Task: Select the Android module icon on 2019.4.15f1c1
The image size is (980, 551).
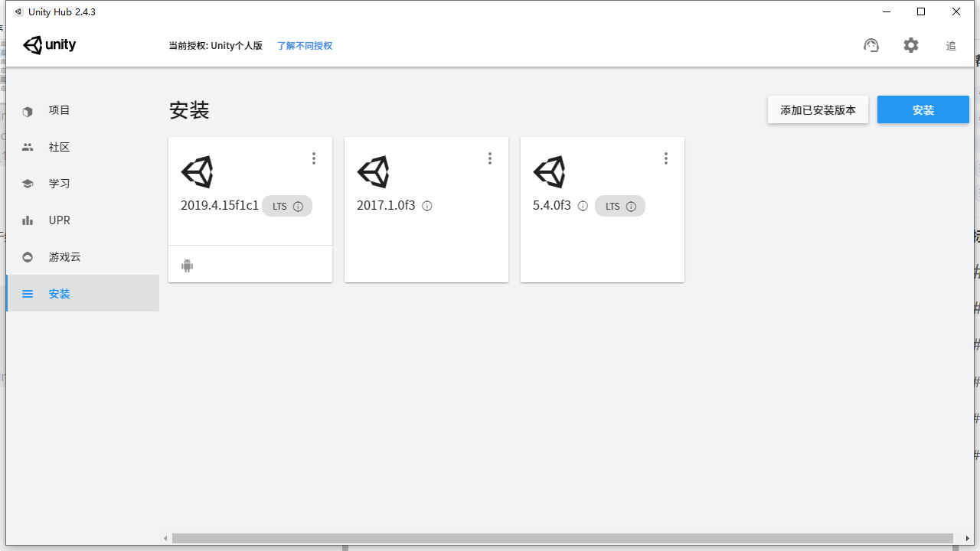Action: coord(187,266)
